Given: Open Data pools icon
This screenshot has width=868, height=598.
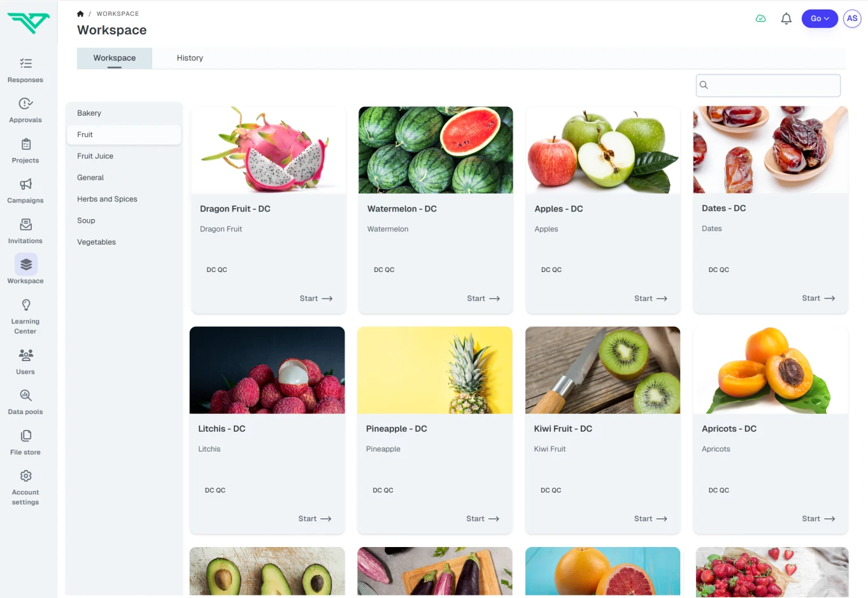Looking at the screenshot, I should (x=25, y=395).
